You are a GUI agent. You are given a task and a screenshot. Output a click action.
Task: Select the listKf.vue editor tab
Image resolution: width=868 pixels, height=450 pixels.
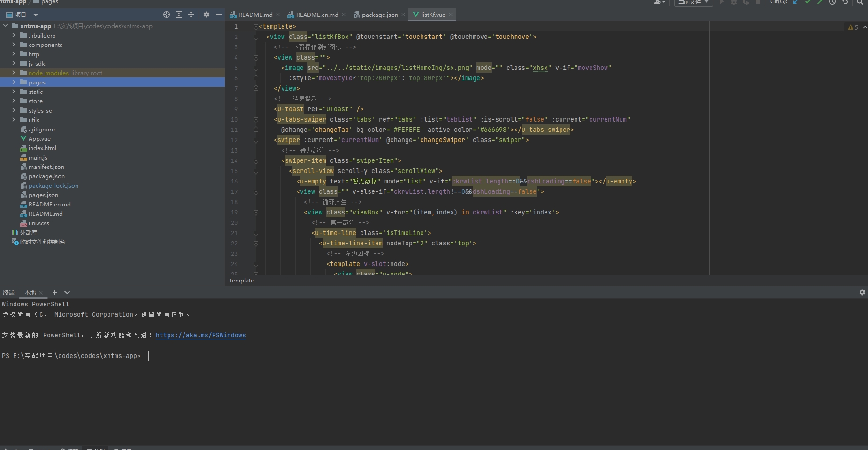pyautogui.click(x=433, y=15)
